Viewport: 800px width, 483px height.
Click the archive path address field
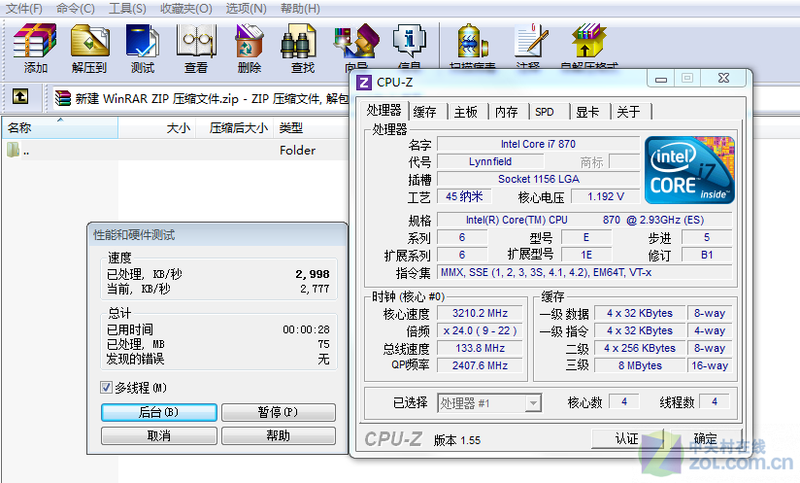[202, 98]
